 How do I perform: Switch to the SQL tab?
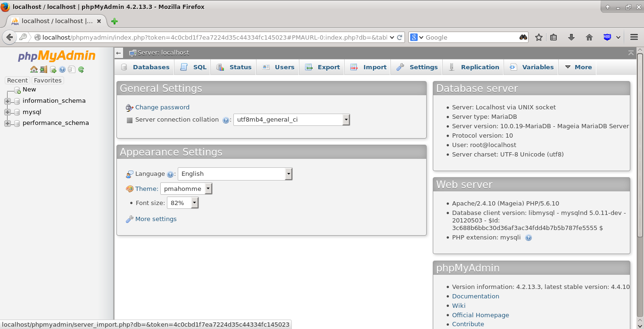pos(193,67)
